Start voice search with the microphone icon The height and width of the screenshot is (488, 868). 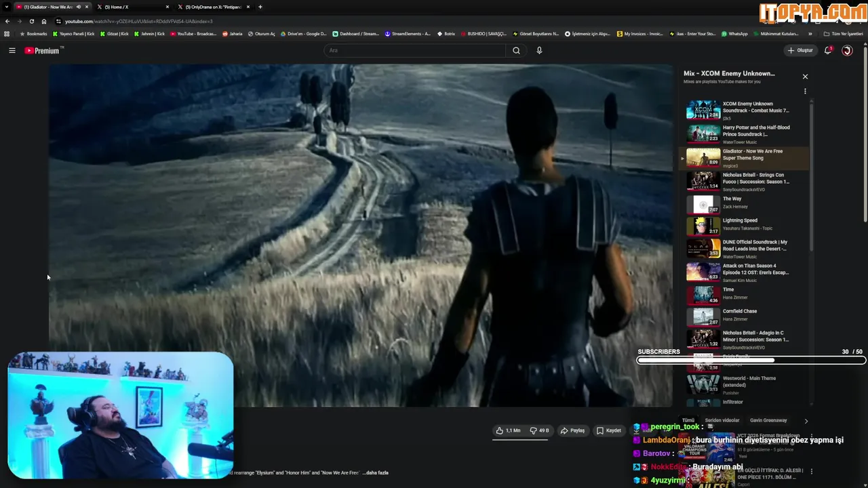539,50
